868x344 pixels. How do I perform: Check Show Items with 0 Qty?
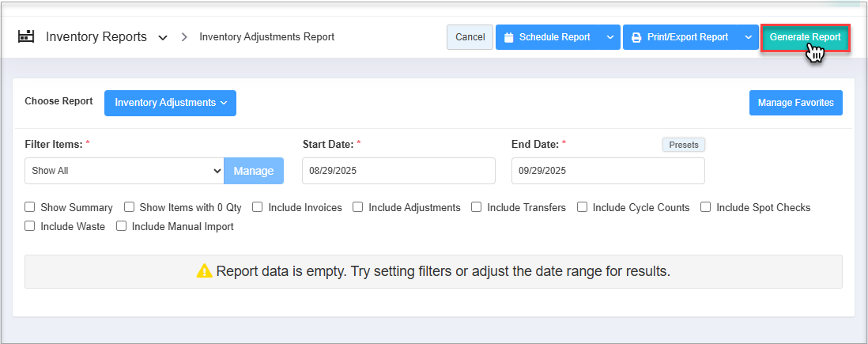(x=130, y=207)
